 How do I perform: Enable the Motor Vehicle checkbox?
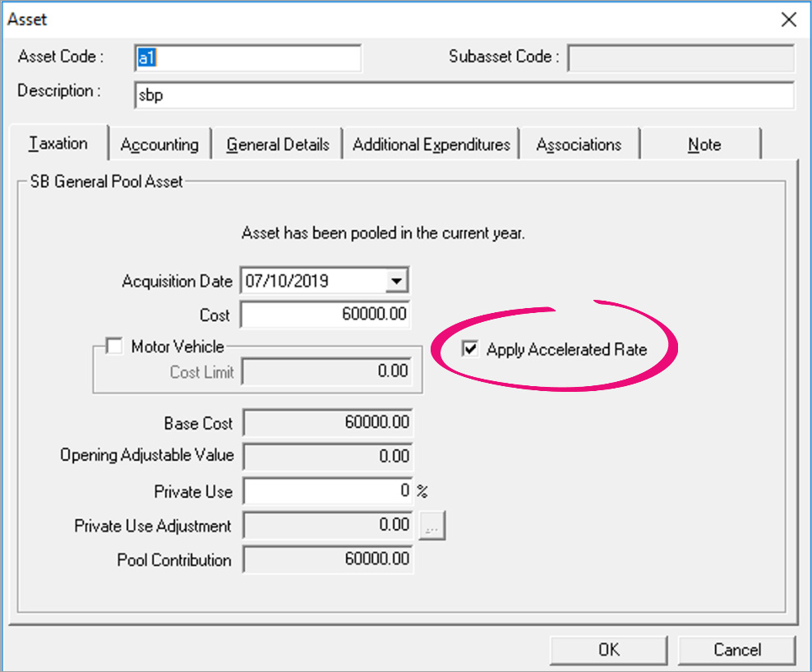(114, 348)
